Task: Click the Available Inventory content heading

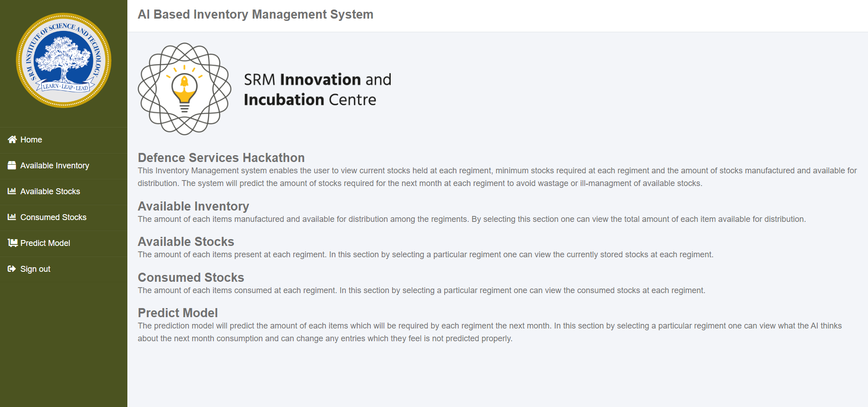Action: (194, 206)
